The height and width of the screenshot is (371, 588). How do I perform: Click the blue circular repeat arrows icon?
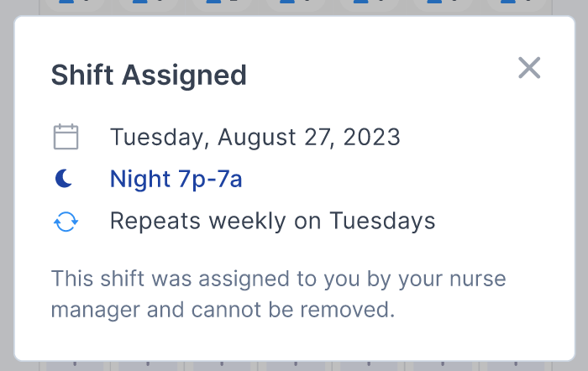coord(66,222)
